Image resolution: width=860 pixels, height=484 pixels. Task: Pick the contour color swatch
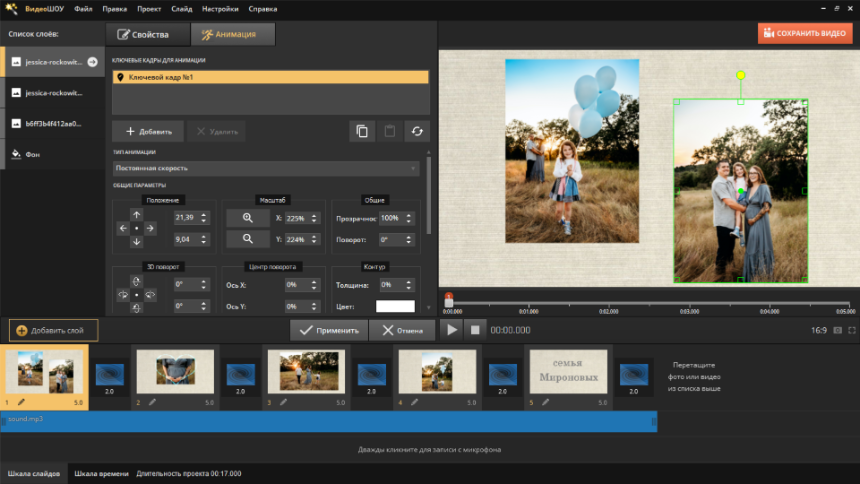pos(395,306)
